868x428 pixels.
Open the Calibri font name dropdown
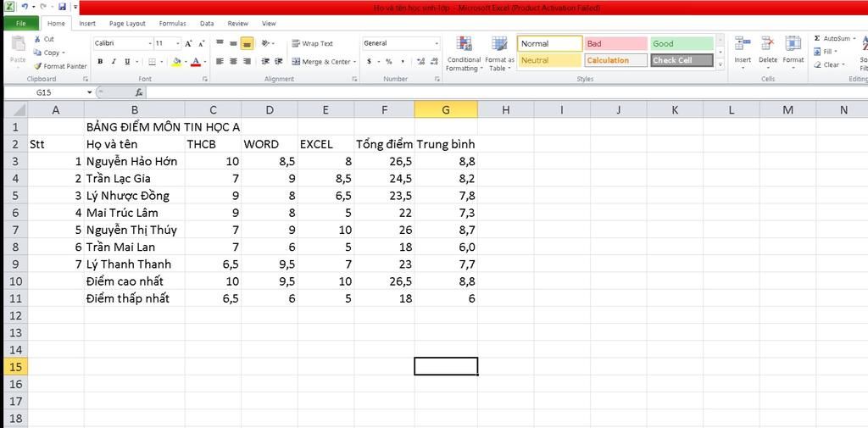tap(150, 43)
